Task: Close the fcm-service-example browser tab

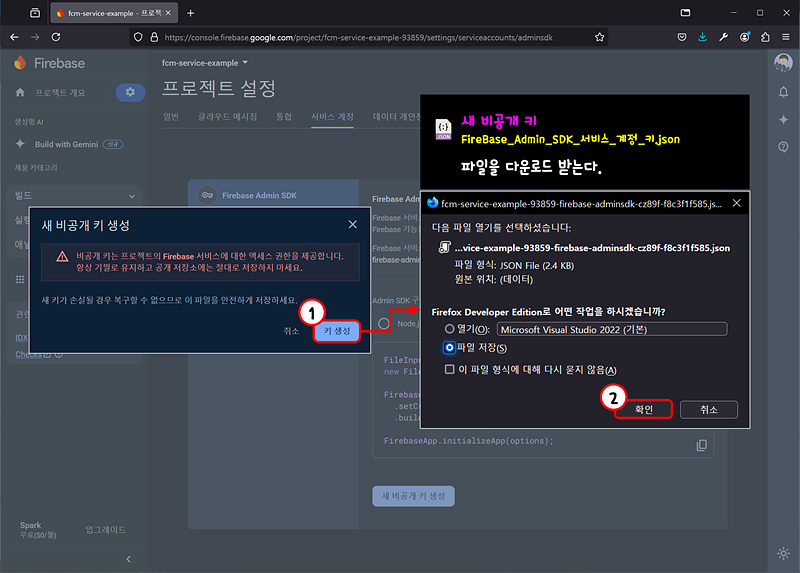Action: tap(168, 13)
